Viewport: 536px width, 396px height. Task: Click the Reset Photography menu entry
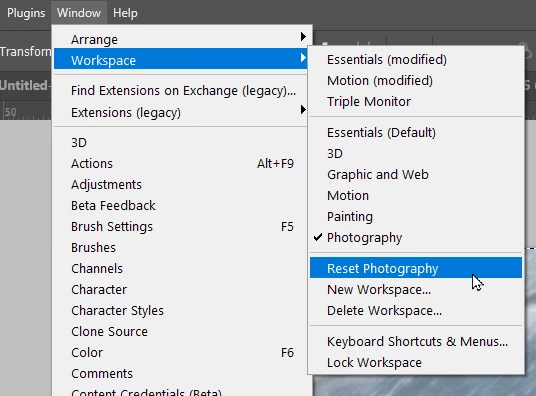point(416,268)
